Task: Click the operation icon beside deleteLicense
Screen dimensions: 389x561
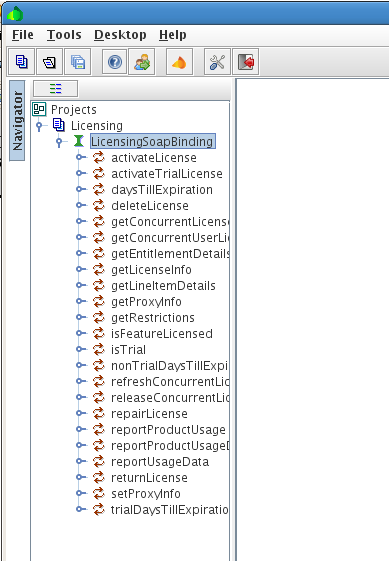Action: (x=98, y=205)
